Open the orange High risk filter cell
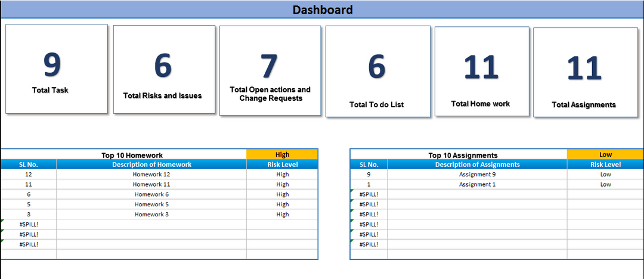This screenshot has width=644, height=279. (282, 154)
